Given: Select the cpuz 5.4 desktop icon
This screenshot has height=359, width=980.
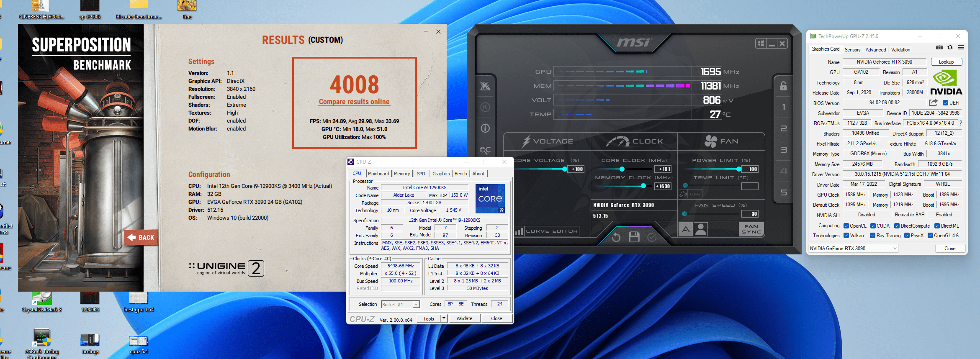Looking at the screenshot, I should pos(139,345).
